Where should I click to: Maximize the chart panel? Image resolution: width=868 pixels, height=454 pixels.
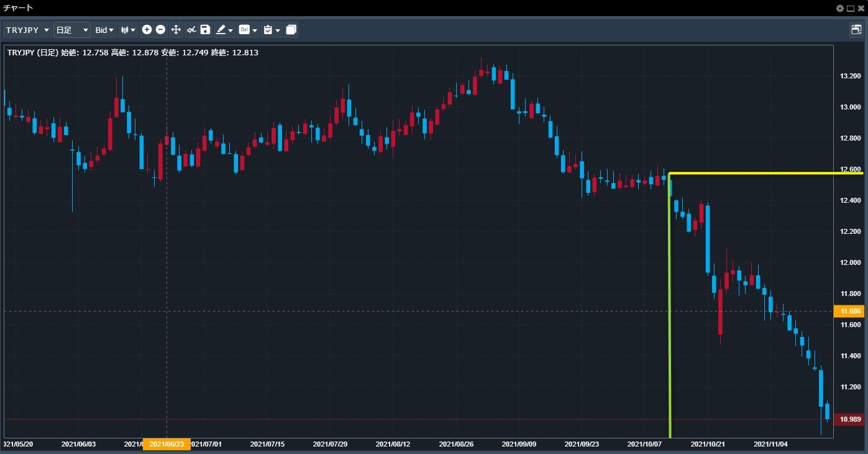coord(851,8)
